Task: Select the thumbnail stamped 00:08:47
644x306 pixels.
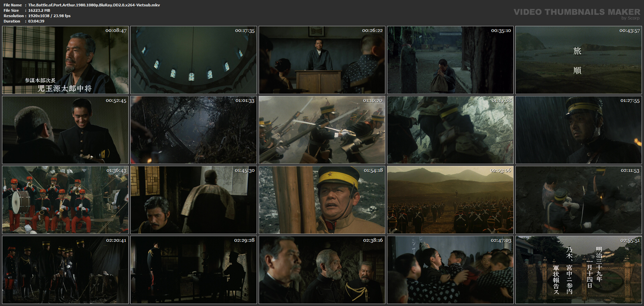Action: point(66,60)
